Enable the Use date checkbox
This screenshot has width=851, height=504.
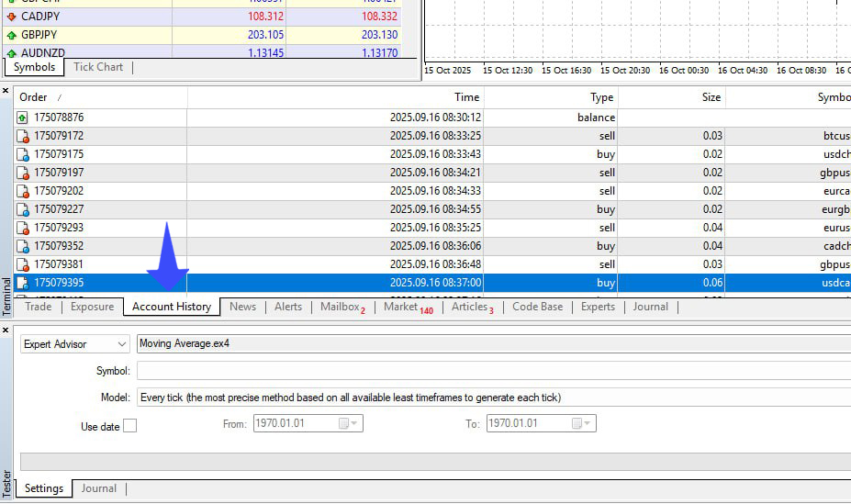129,426
